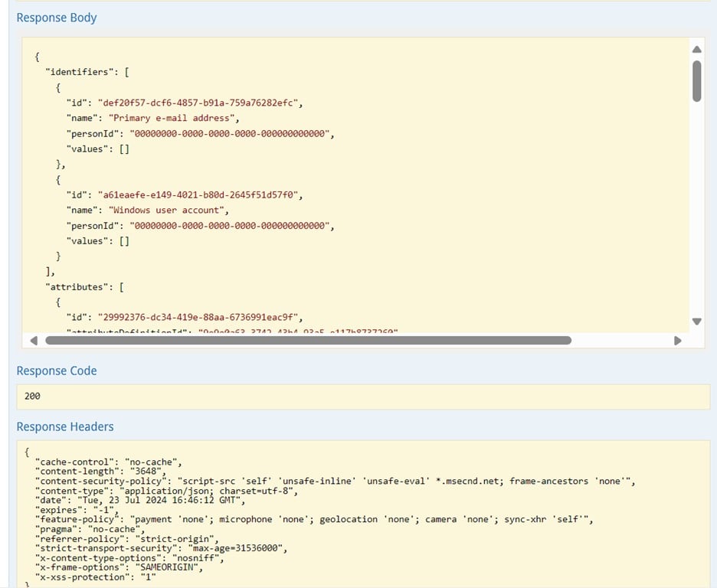Screen dimensions: 717x588
Task: Click the "Primary e-mail address" name value
Action: 172,118
